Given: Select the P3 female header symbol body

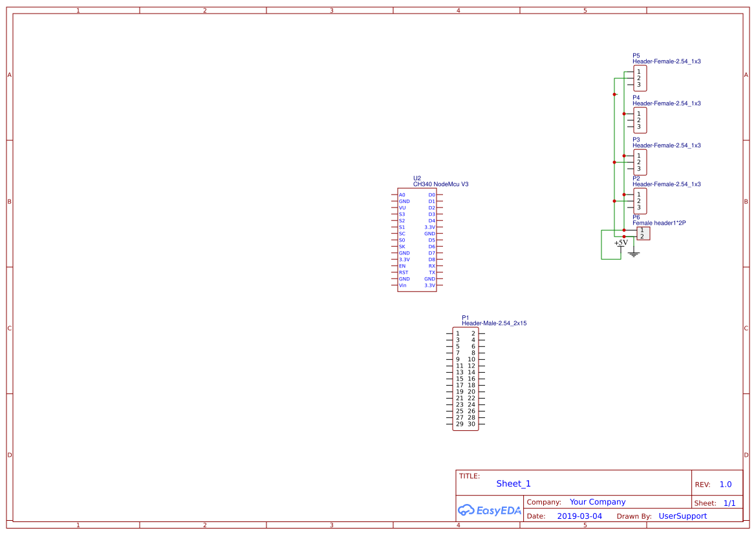Looking at the screenshot, I should click(x=640, y=162).
